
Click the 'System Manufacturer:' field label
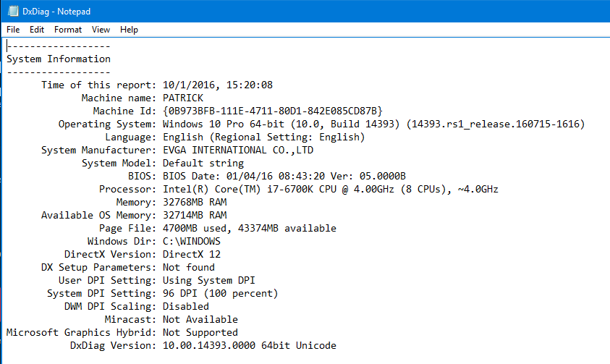98,150
